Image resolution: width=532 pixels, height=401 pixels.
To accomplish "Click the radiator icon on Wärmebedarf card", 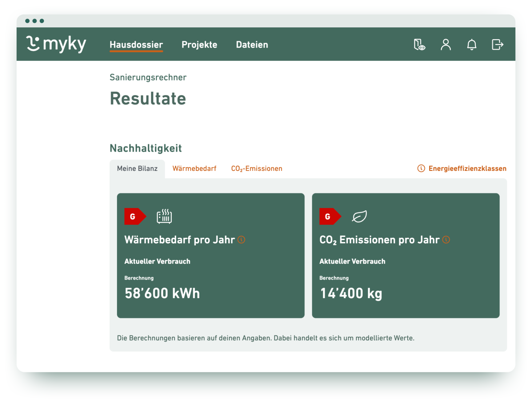I will (164, 216).
